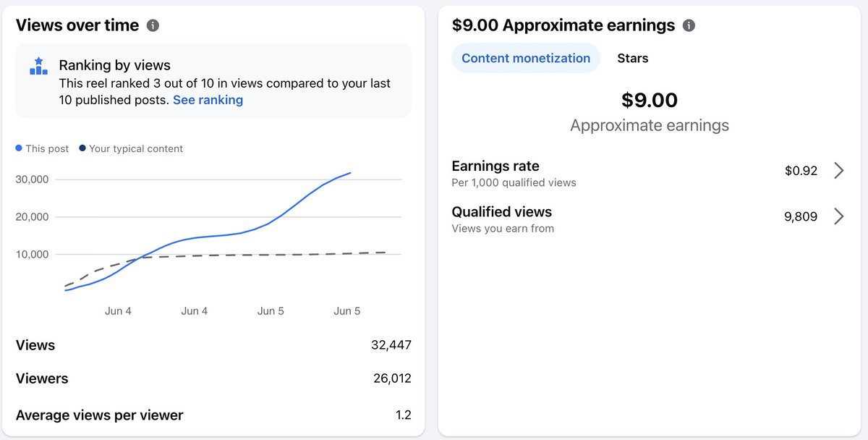
Task: Click the Average views per viewer label
Action: click(x=100, y=415)
